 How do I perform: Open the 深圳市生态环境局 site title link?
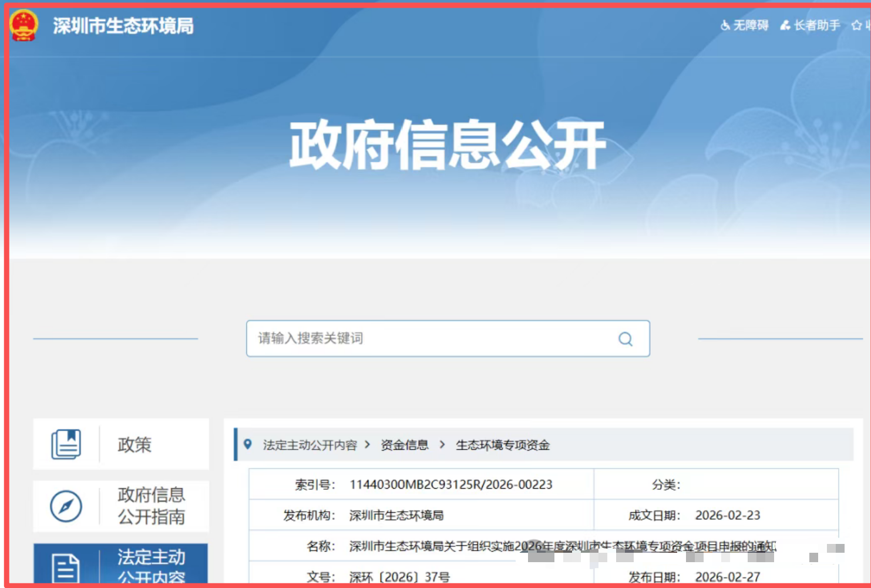123,26
